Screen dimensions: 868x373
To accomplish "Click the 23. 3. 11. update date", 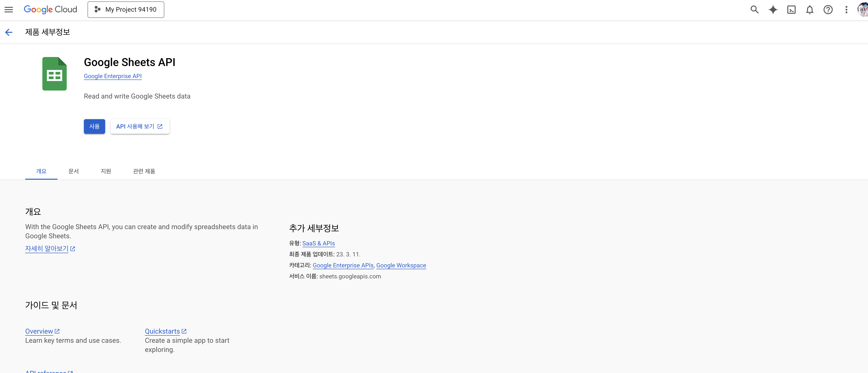I will coord(348,254).
